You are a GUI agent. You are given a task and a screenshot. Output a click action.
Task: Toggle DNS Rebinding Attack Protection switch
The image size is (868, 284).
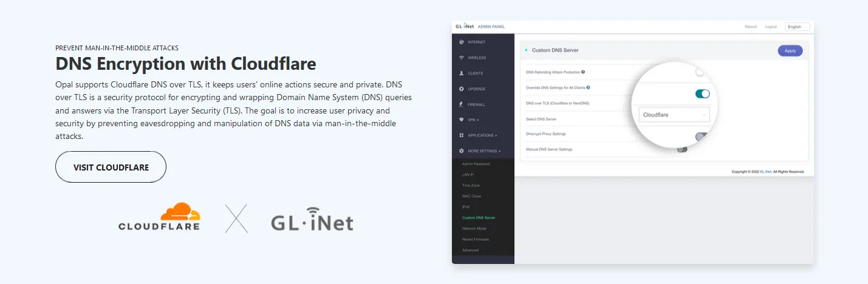tap(700, 72)
